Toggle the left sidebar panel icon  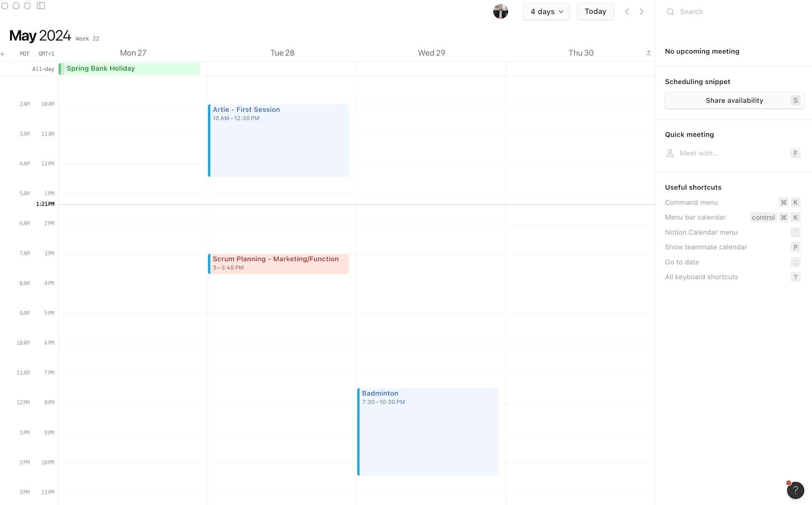(41, 6)
